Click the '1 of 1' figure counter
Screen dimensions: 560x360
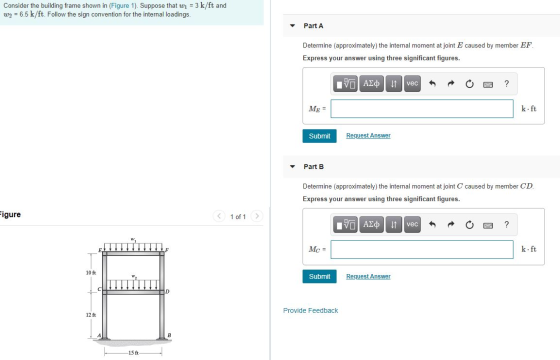[238, 217]
